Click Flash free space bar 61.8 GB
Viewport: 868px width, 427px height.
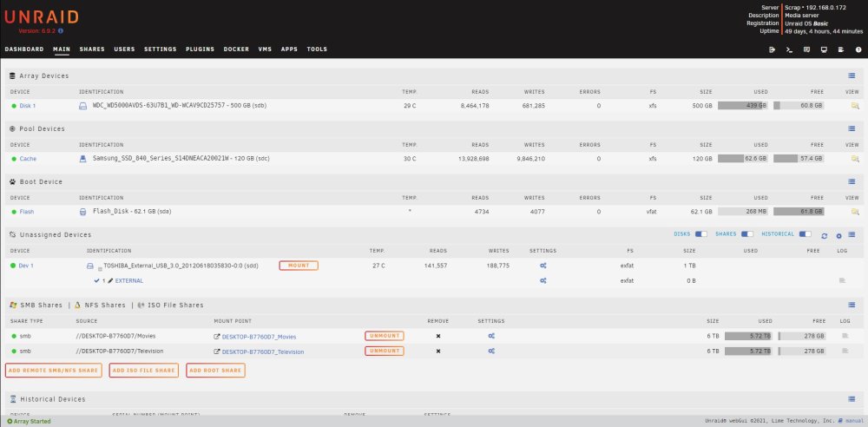[x=799, y=212]
